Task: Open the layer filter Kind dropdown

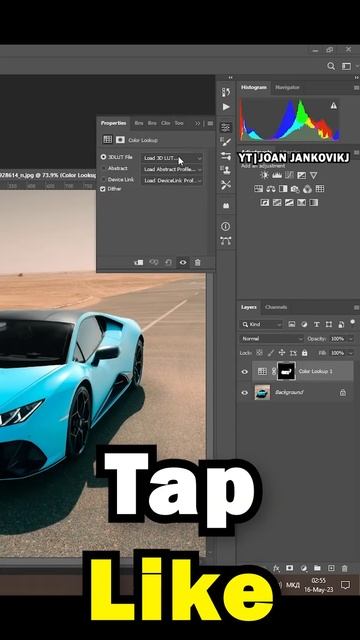Action: [x=261, y=324]
